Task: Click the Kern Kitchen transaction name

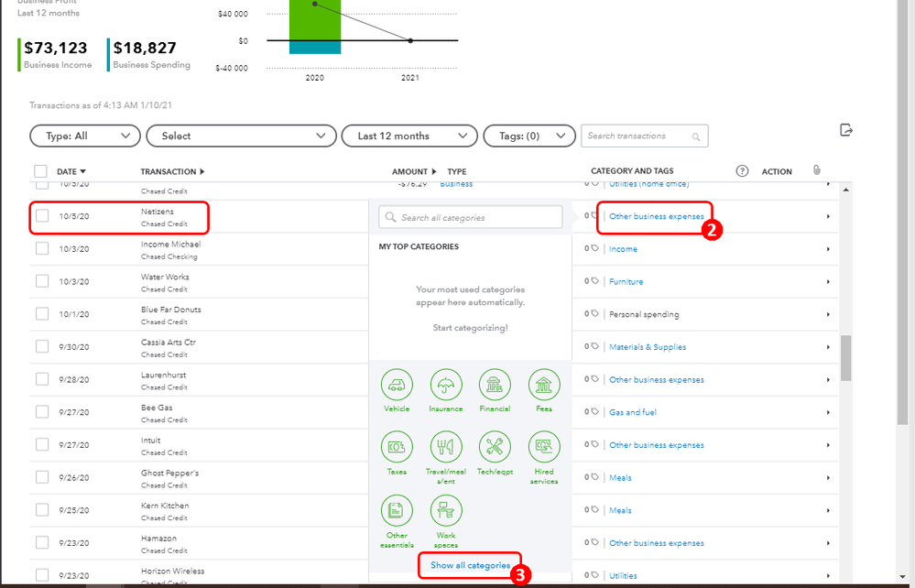Action: pos(165,506)
